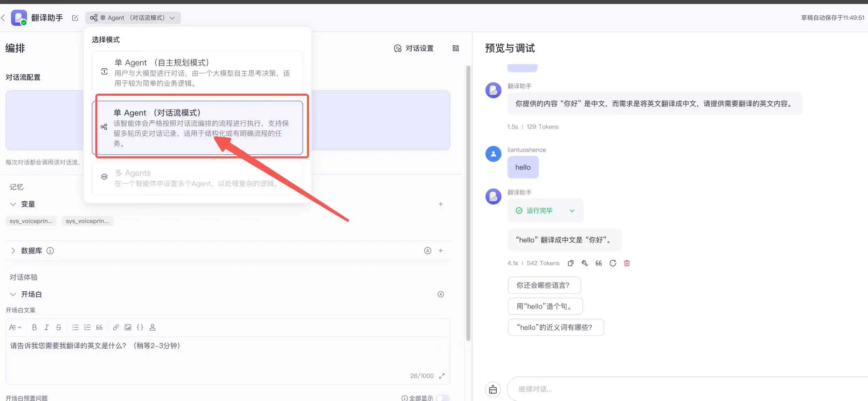
Task: Insert image with the editor image icon
Action: [128, 327]
